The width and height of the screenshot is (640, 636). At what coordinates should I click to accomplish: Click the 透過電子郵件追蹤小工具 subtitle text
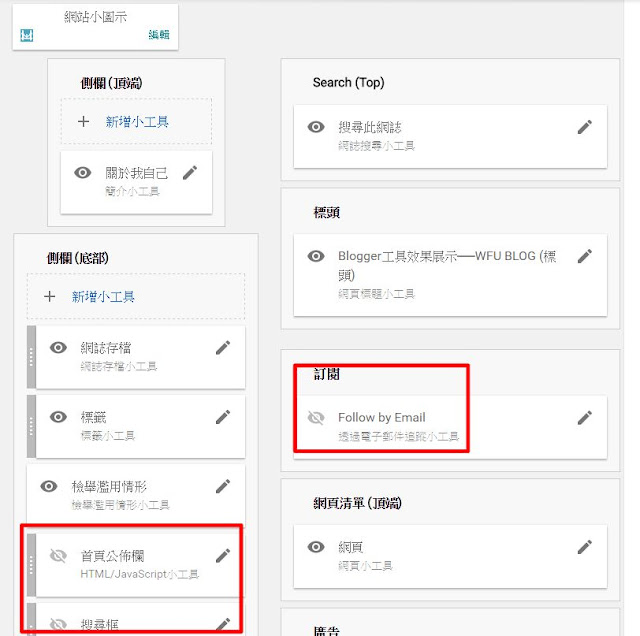pyautogui.click(x=398, y=436)
